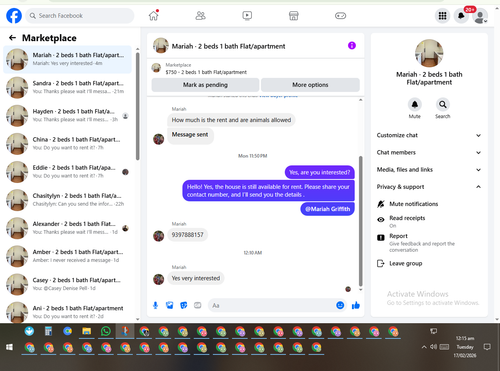Open Ani conversation in list

point(67,312)
